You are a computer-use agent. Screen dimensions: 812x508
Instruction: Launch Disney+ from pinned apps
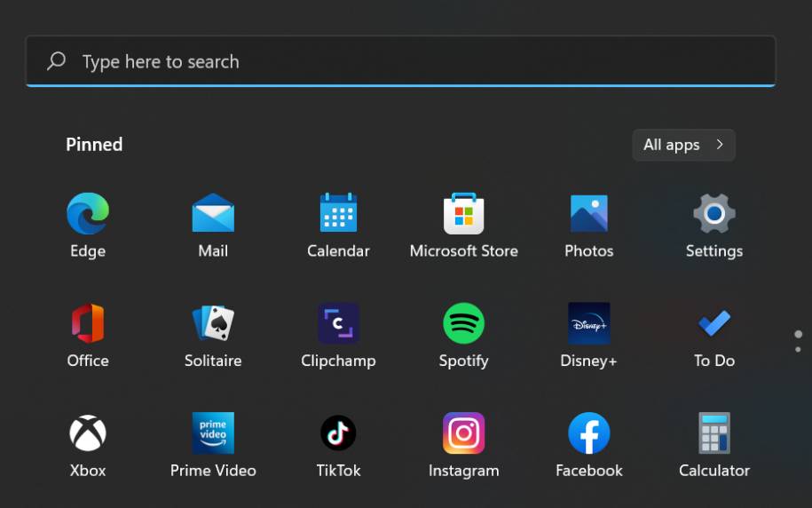coord(588,323)
